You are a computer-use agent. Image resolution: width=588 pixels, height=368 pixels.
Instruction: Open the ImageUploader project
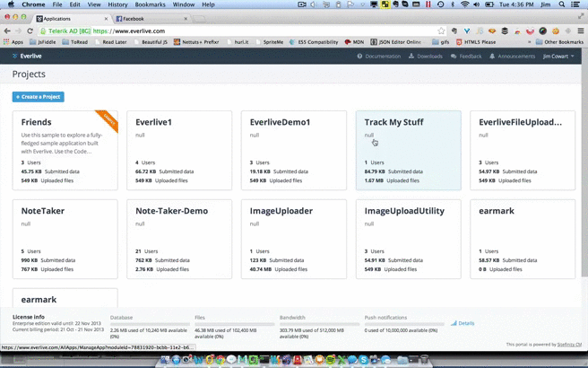point(294,239)
